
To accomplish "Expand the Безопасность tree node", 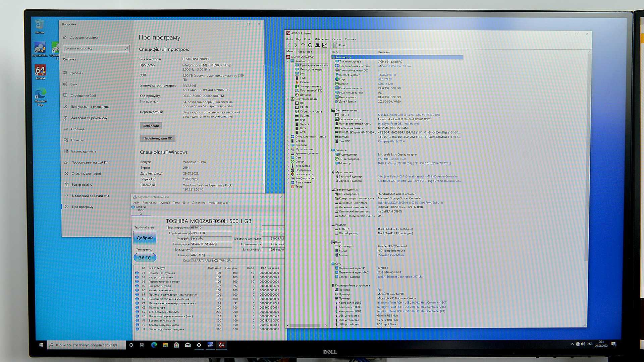I will [288, 174].
